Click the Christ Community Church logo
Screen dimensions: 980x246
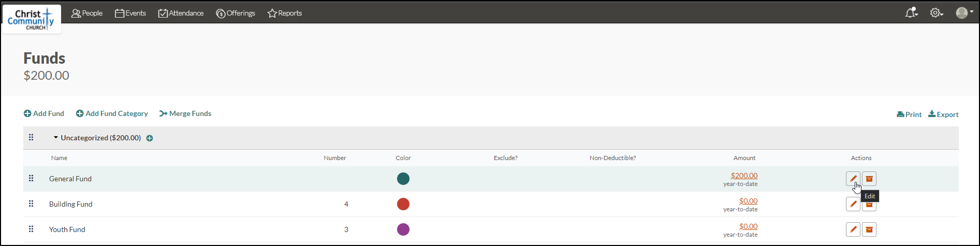point(32,20)
